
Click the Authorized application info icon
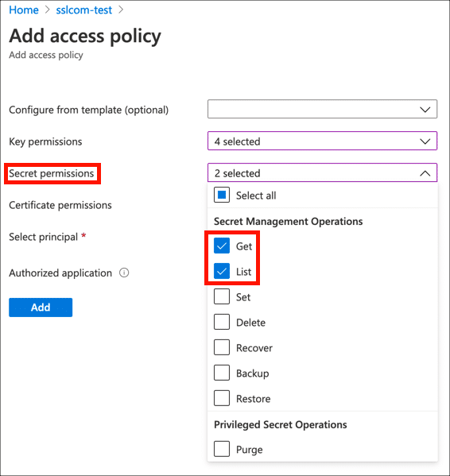click(x=124, y=273)
